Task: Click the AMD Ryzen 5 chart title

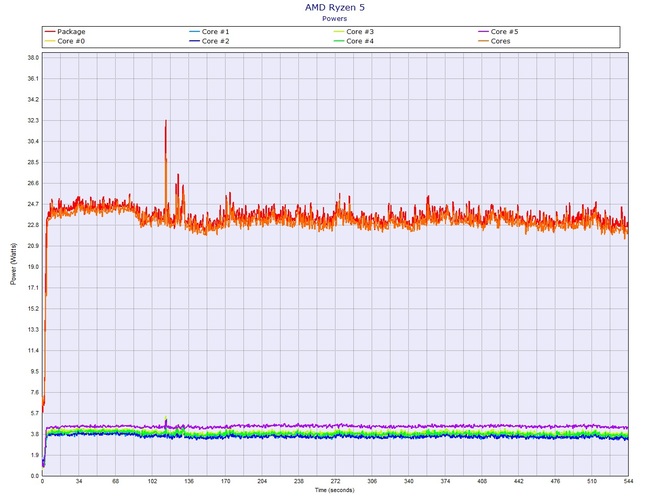Action: pyautogui.click(x=335, y=7)
